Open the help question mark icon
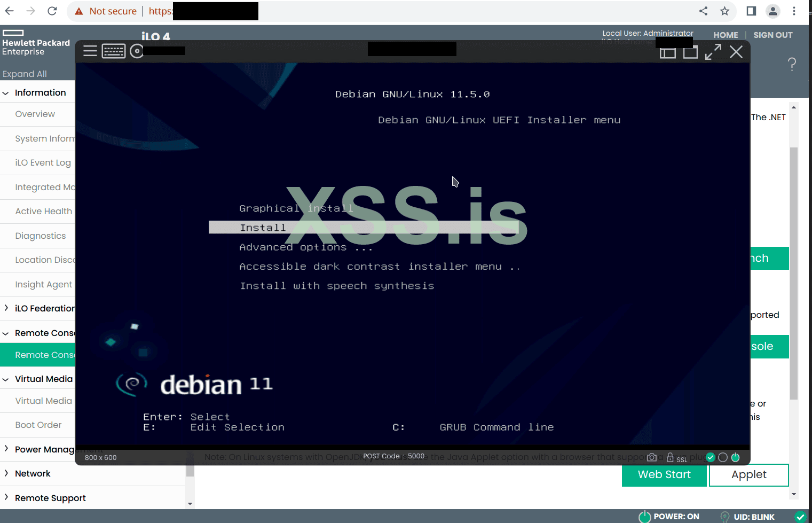Image resolution: width=812 pixels, height=523 pixels. [x=792, y=65]
